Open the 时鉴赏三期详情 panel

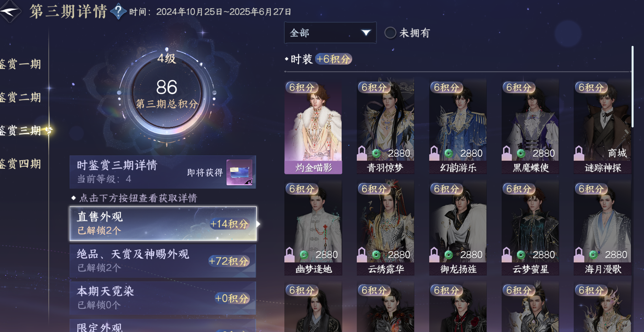163,172
